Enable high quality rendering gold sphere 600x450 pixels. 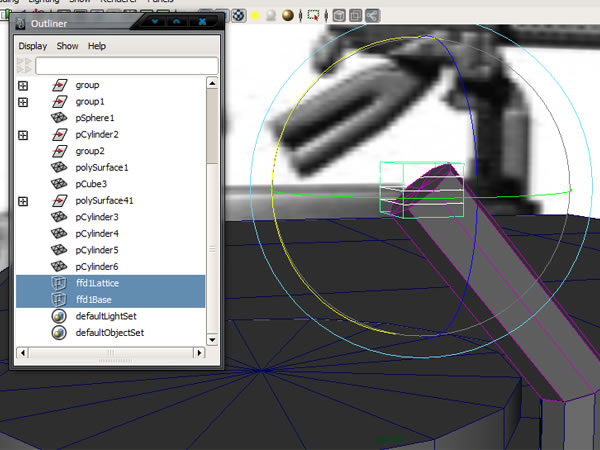[x=288, y=16]
